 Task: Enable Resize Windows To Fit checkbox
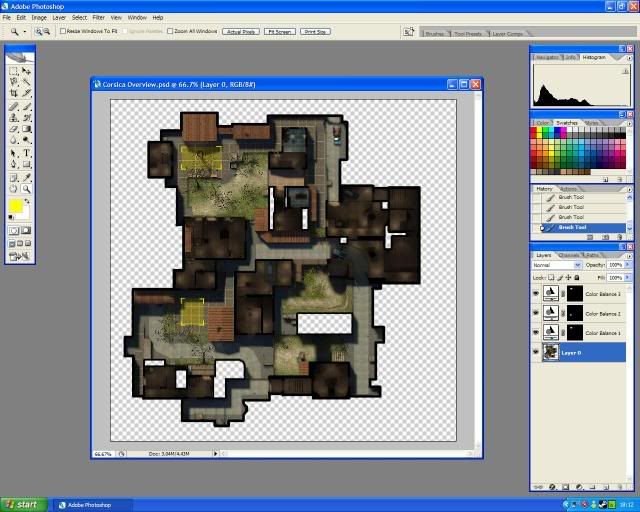(x=63, y=32)
